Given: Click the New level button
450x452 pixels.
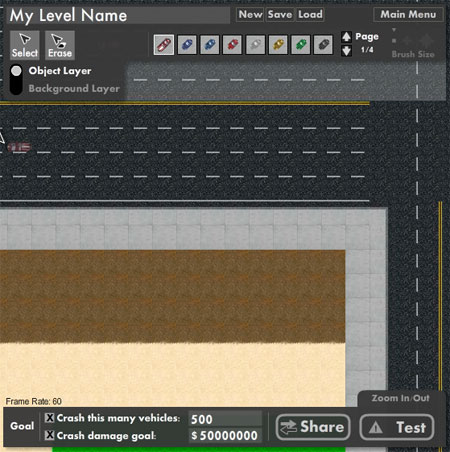Looking at the screenshot, I should (250, 15).
